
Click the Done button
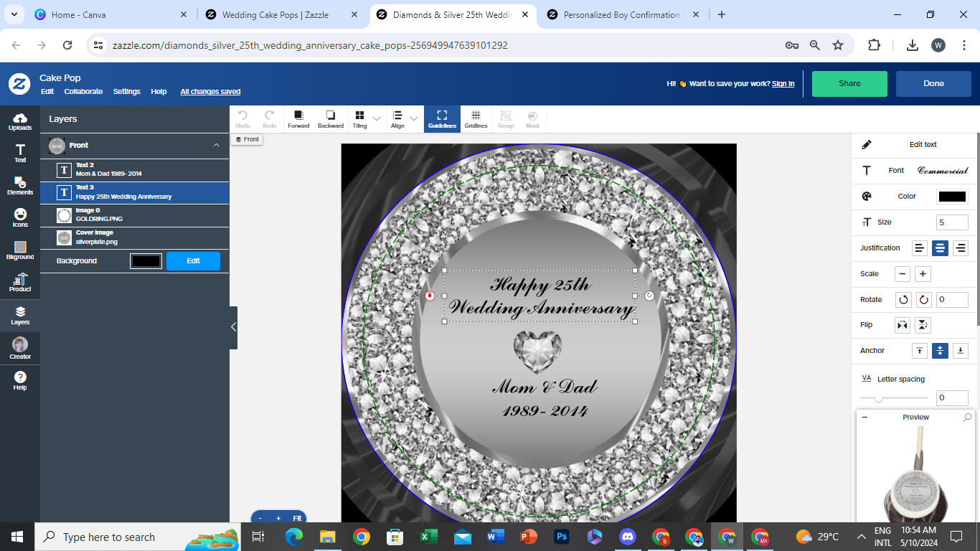tap(933, 84)
